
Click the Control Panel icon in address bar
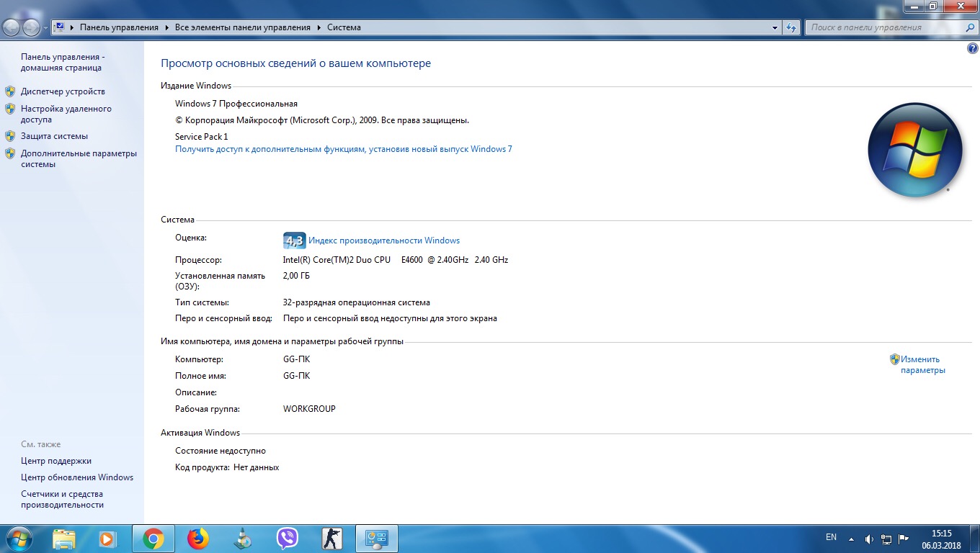click(x=59, y=27)
